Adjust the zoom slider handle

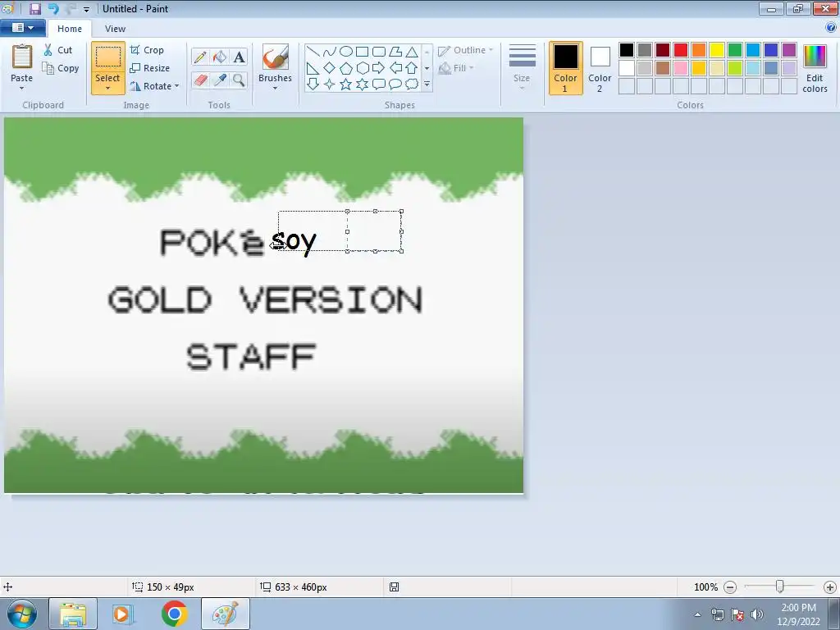point(780,587)
